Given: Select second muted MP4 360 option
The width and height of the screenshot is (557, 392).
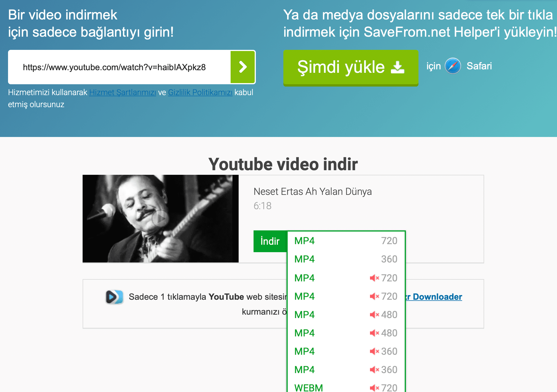Looking at the screenshot, I should (346, 370).
